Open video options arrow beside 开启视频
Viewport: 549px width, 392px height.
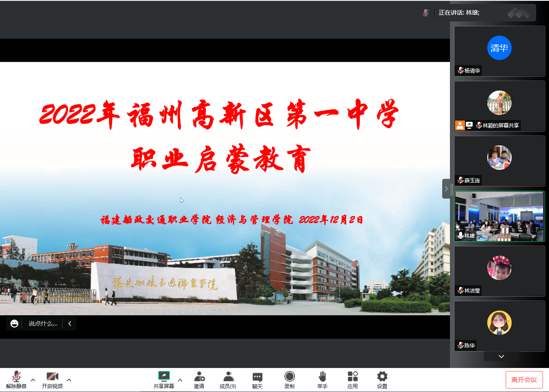[69, 380]
